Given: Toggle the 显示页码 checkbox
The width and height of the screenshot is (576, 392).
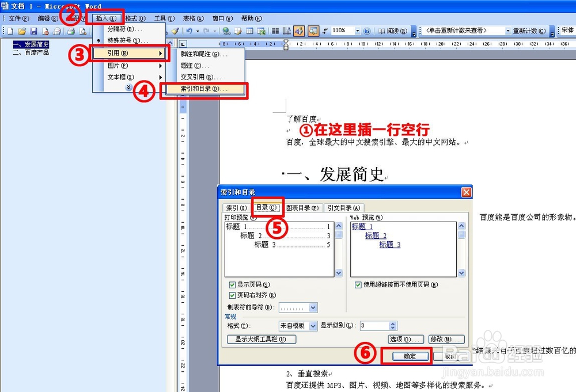Looking at the screenshot, I should coord(232,285).
